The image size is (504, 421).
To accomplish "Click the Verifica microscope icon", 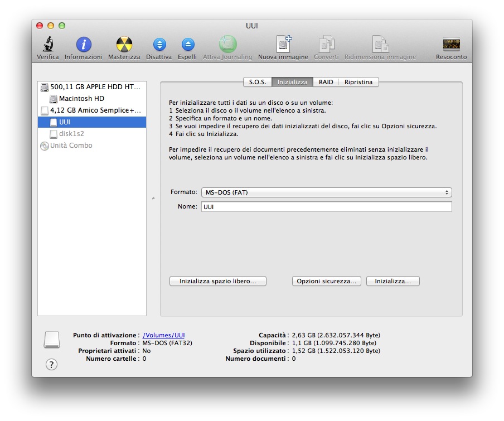I will (x=48, y=45).
